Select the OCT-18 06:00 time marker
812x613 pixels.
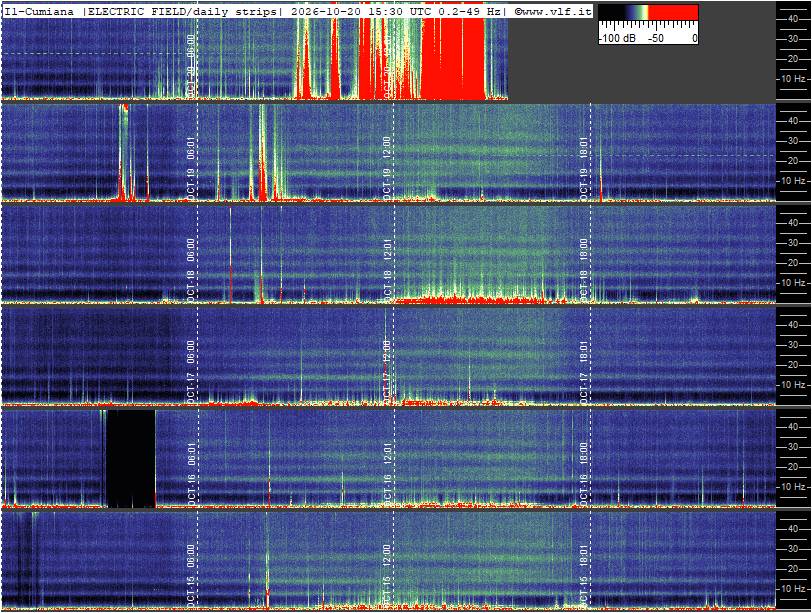click(191, 270)
